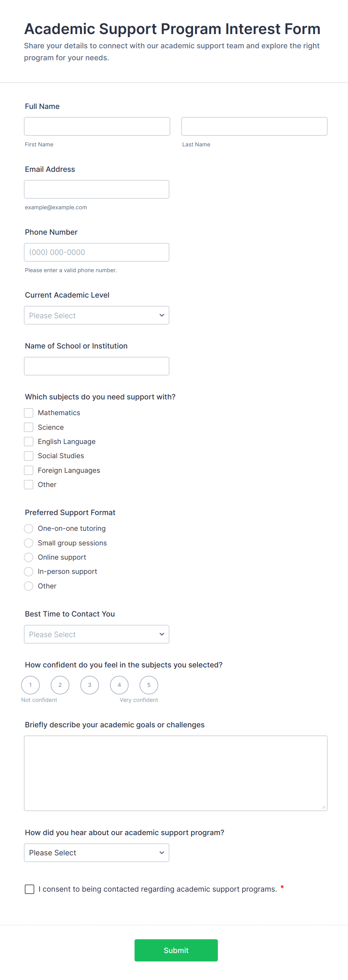Image resolution: width=348 pixels, height=980 pixels.
Task: Check the Mathematics subject checkbox
Action: point(28,413)
